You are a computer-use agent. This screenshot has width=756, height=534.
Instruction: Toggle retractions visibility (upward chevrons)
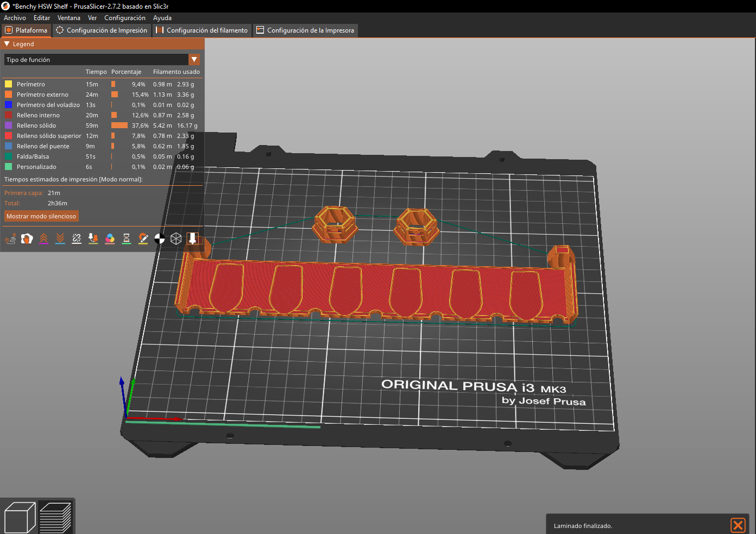coord(43,239)
